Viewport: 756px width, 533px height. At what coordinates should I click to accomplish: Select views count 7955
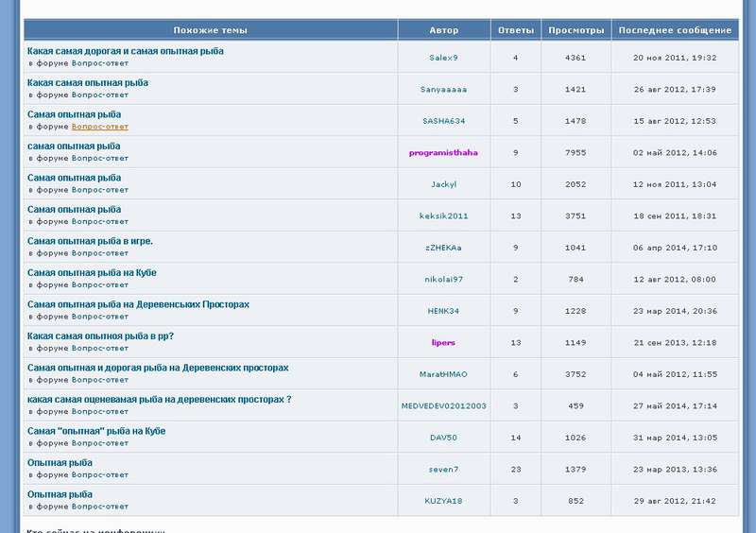pyautogui.click(x=576, y=153)
